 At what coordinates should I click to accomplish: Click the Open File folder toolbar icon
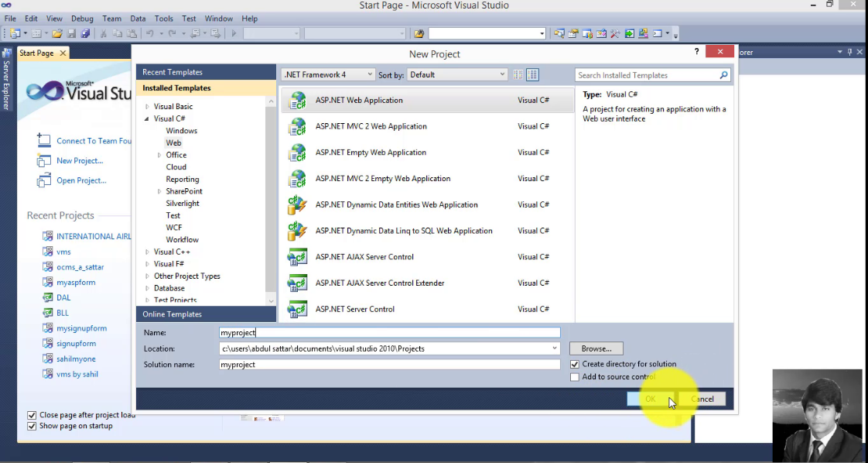click(57, 34)
